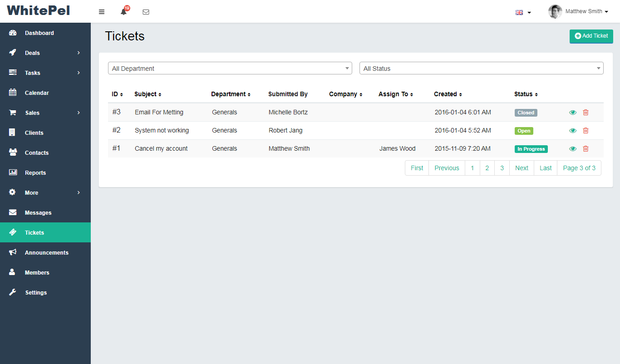This screenshot has width=620, height=364.
Task: Click the notification bell icon
Action: (x=123, y=12)
